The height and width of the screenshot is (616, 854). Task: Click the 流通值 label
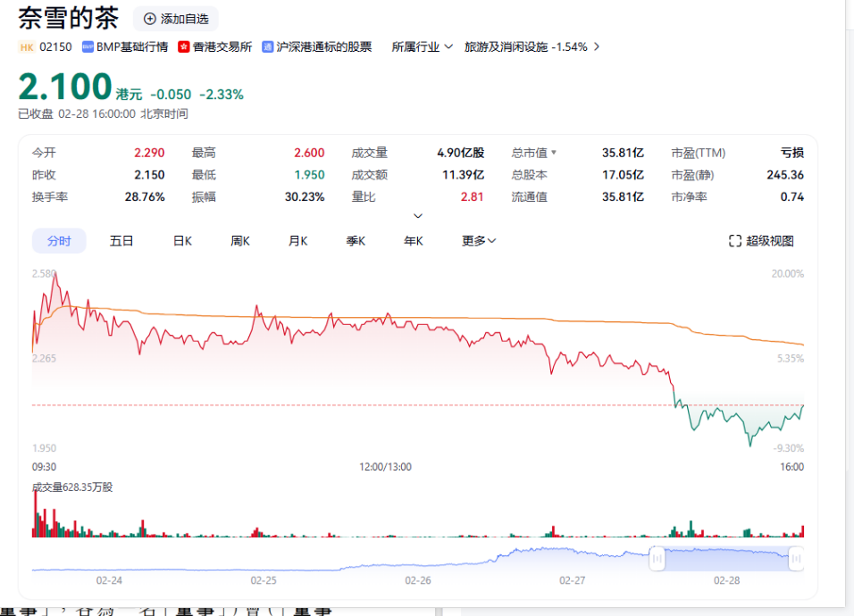click(529, 197)
